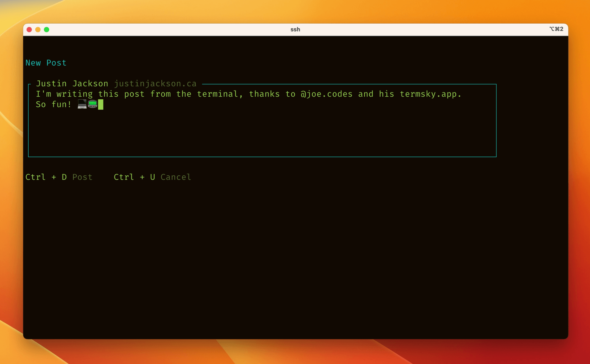Click the Ctrl + U Cancel shortcut
Image resolution: width=590 pixels, height=364 pixels.
coord(153,177)
